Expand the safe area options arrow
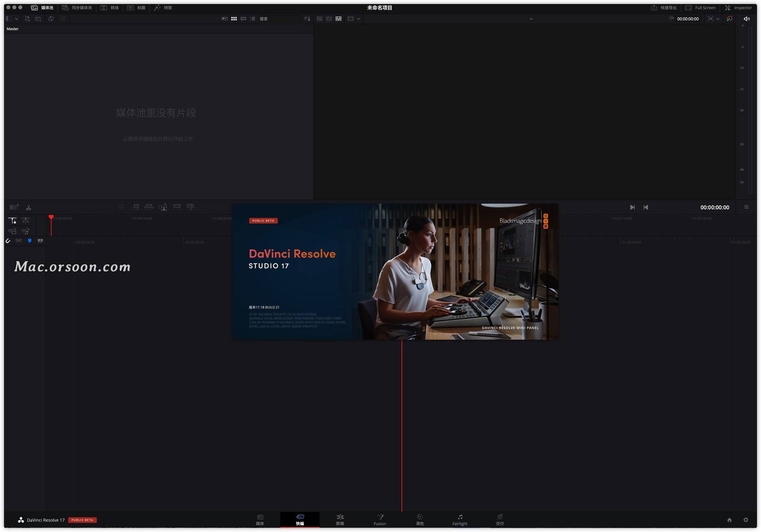Image resolution: width=761 pixels, height=532 pixels. [718, 19]
